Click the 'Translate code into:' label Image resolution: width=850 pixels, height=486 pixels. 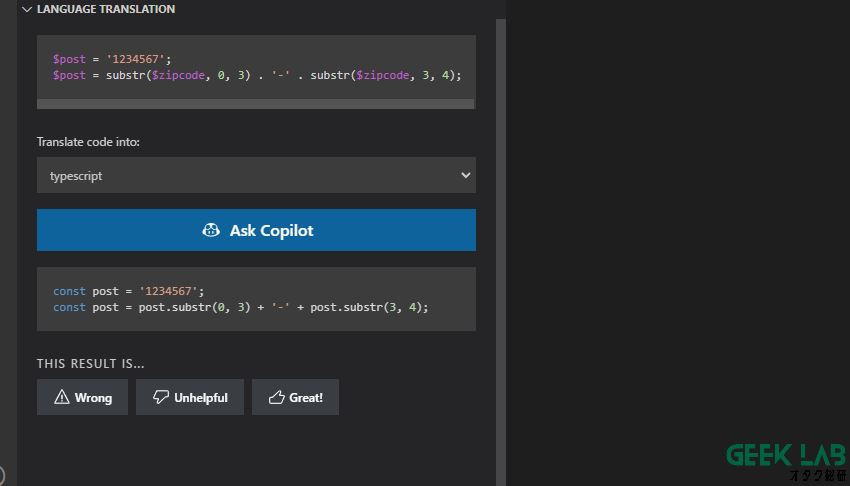(88, 142)
